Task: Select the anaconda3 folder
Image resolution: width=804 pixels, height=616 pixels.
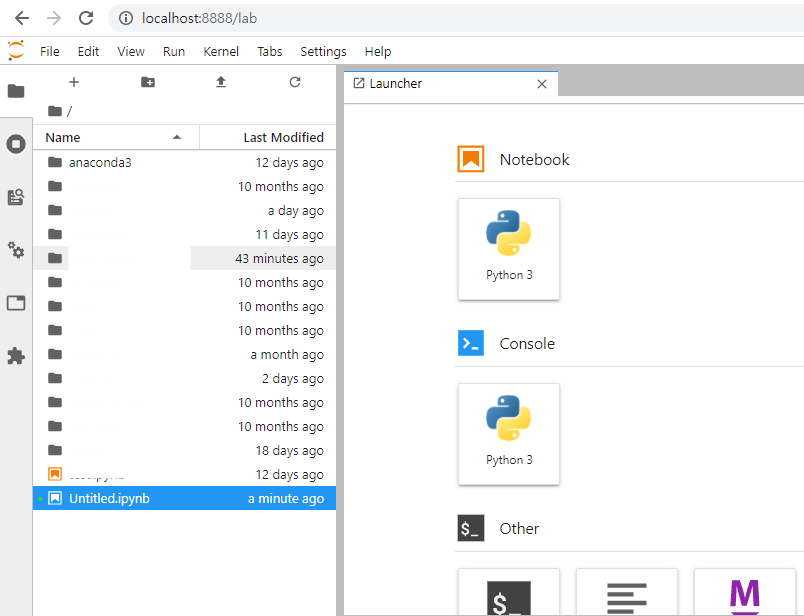Action: pos(185,163)
